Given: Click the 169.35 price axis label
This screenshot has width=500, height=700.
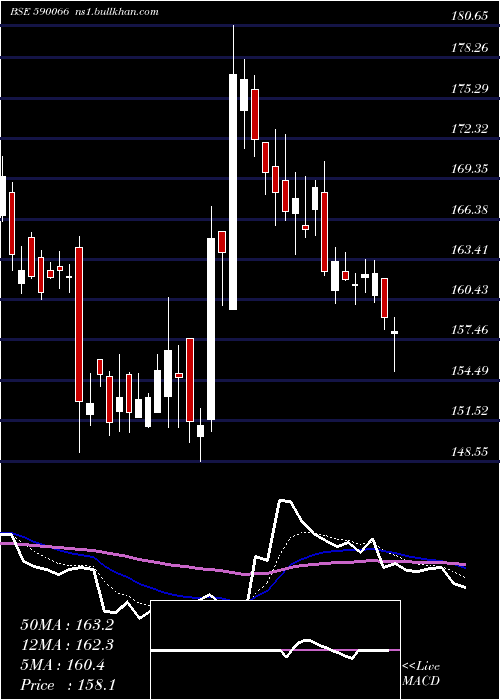Looking at the screenshot, I should (469, 169).
